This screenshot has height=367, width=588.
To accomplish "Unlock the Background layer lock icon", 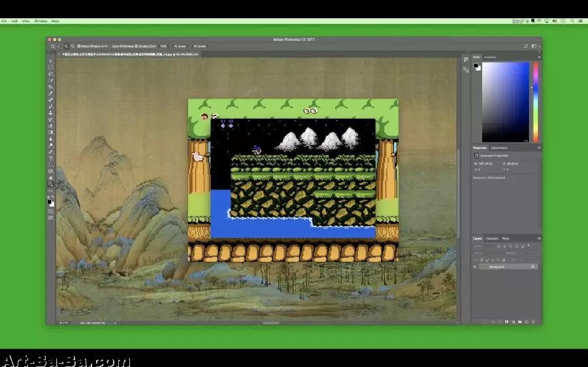I will click(x=532, y=266).
